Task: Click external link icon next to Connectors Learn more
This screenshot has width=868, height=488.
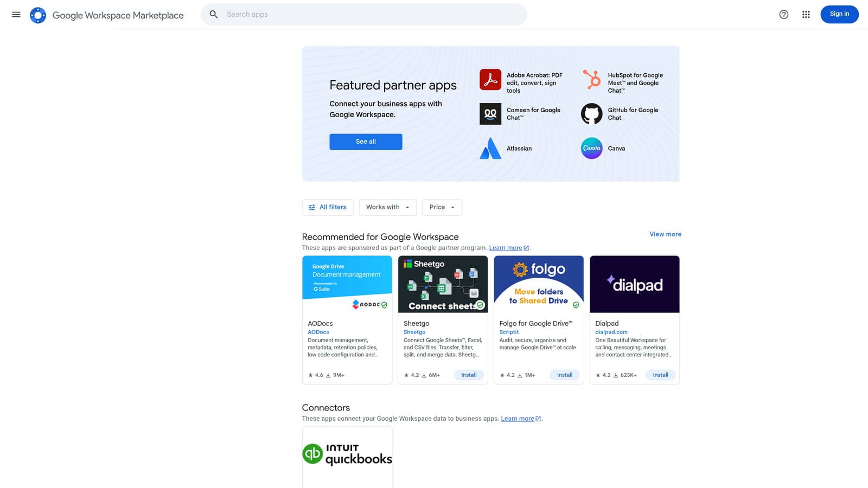Action: point(538,419)
